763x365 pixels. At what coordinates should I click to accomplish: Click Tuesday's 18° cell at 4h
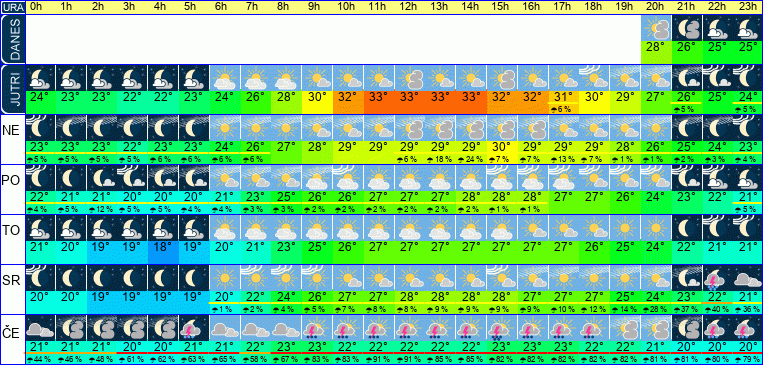coord(163,247)
